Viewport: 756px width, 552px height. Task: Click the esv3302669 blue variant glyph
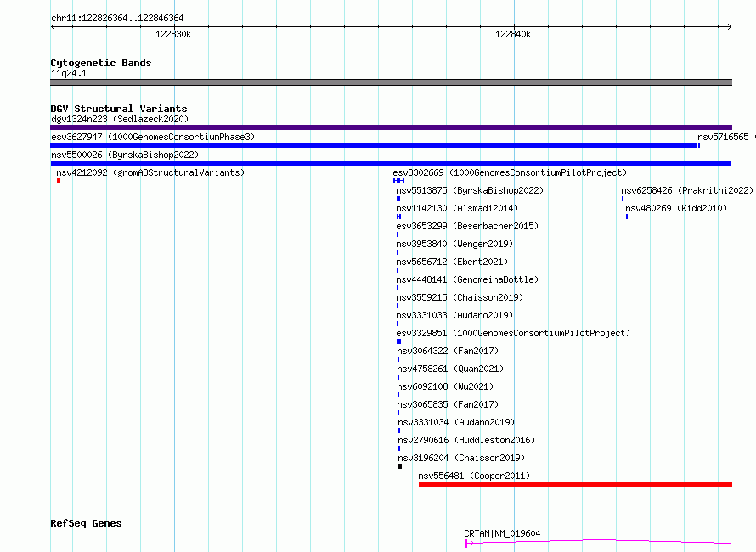pos(398,181)
